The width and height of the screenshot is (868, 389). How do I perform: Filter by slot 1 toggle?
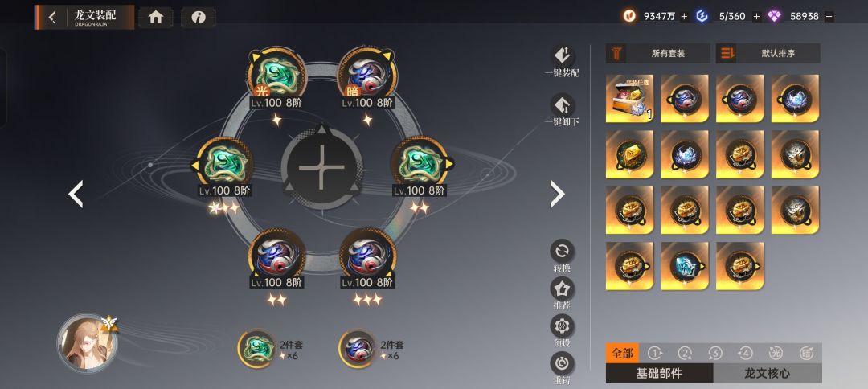pos(655,353)
